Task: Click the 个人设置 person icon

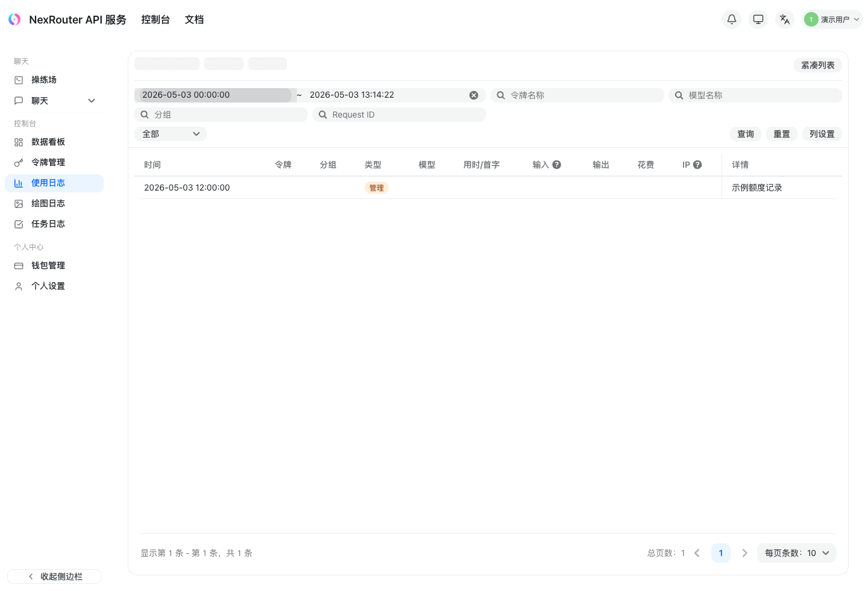Action: click(19, 286)
